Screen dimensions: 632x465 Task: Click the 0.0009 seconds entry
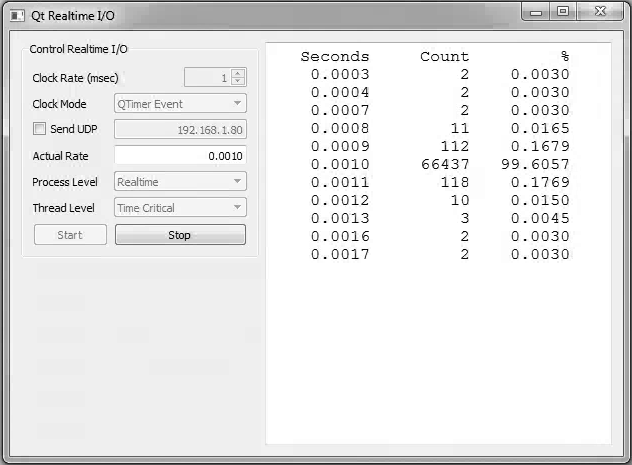tap(340, 146)
